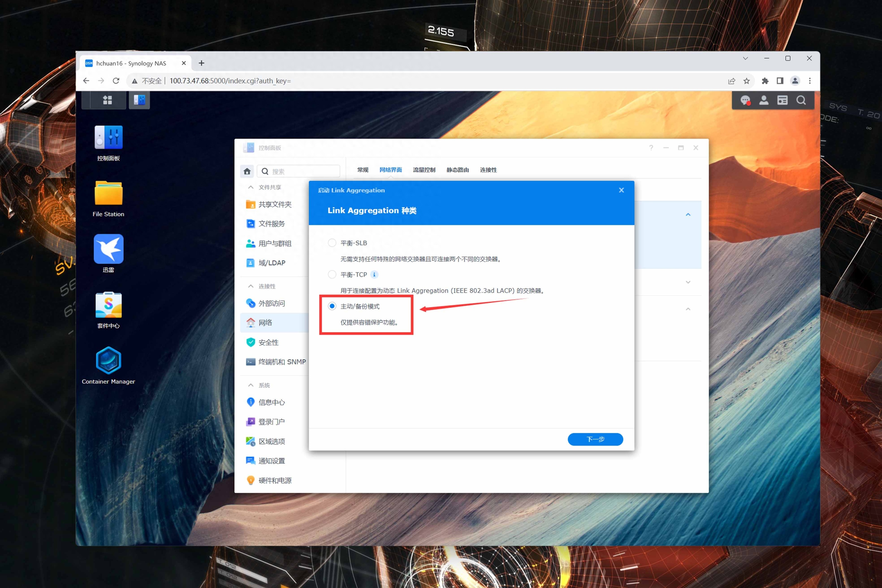Click the 下一步 next button

(x=595, y=439)
